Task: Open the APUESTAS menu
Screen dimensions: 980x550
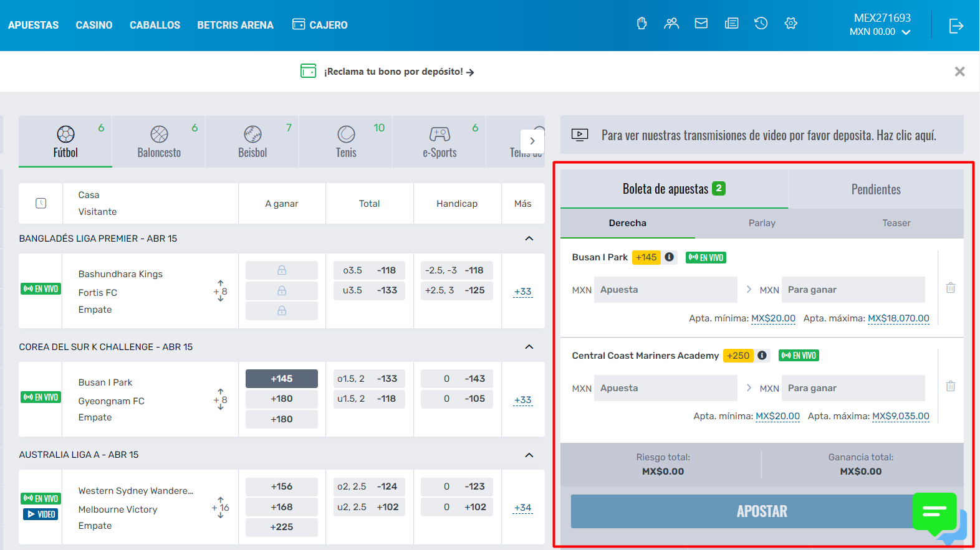Action: pyautogui.click(x=34, y=25)
